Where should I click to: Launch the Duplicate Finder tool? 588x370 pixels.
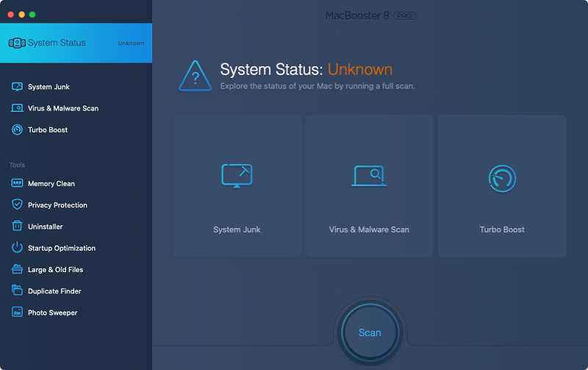54,291
